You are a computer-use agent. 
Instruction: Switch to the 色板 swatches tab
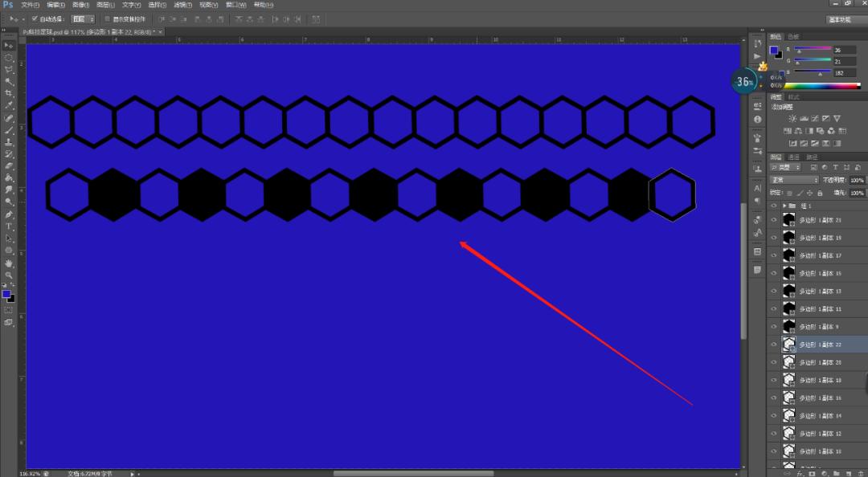pos(793,36)
